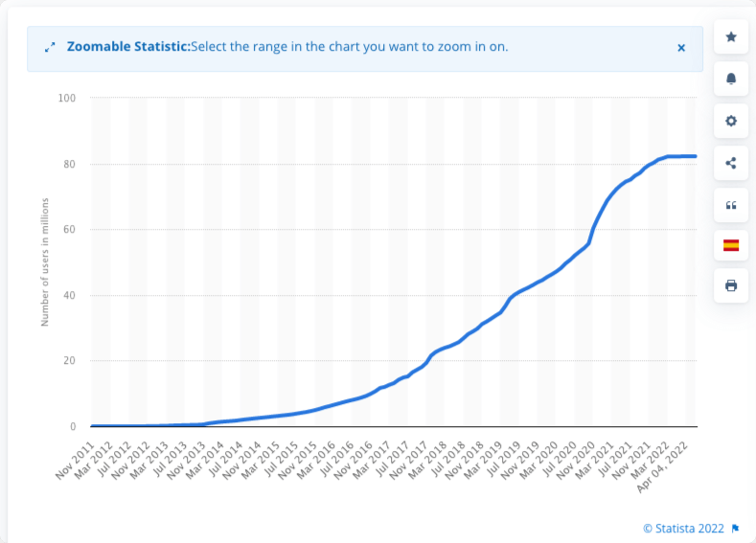Click the Mar 2014 axis label
Screen dimensions: 756x543
pos(204,460)
